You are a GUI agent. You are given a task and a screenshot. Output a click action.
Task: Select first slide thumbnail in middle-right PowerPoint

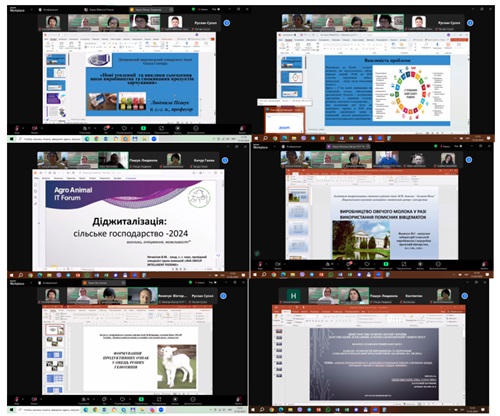(298, 195)
